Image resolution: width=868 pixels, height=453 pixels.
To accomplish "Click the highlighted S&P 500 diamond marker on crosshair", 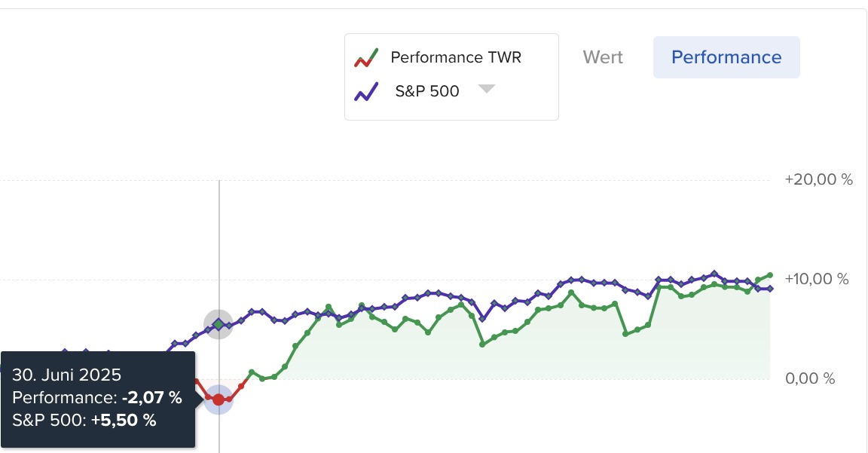I will pos(219,324).
